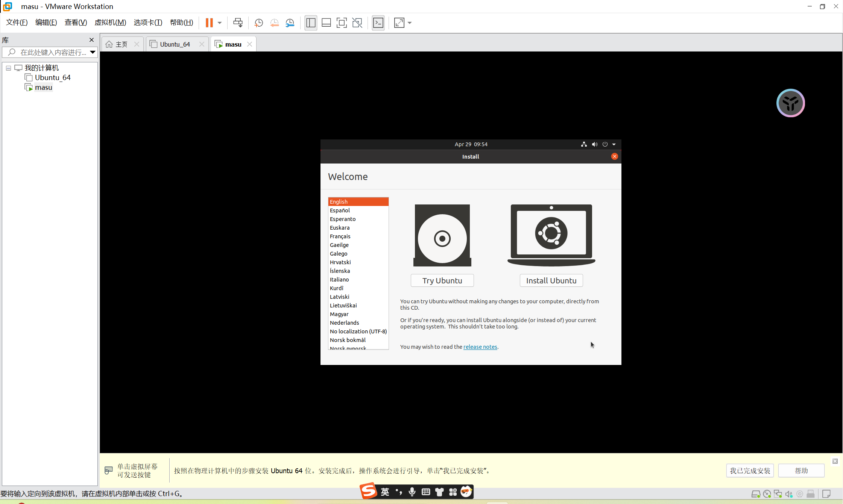
Task: Open the snapshot manager icon
Action: [290, 23]
